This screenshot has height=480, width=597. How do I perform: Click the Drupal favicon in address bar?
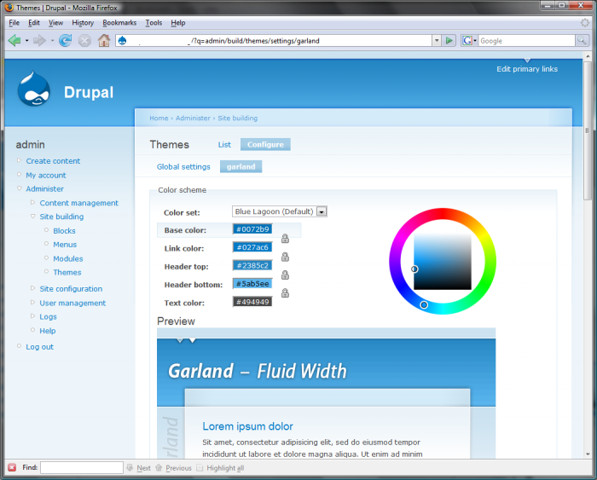[122, 40]
